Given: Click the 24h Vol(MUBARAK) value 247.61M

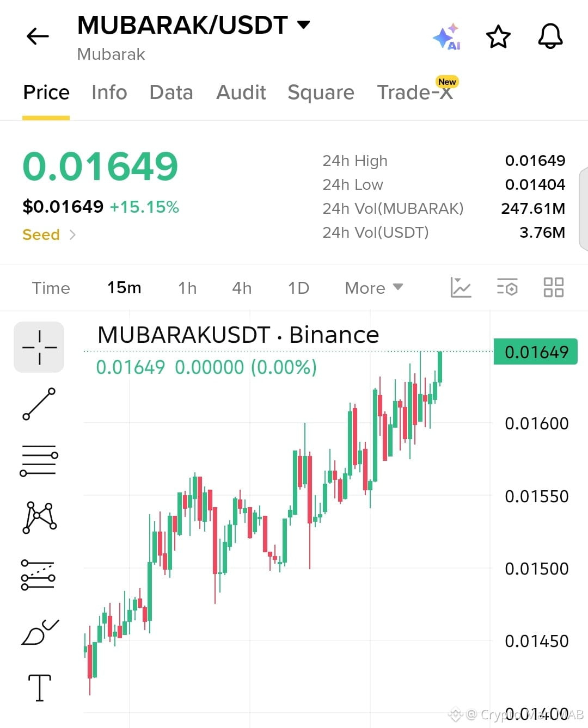Looking at the screenshot, I should (533, 208).
